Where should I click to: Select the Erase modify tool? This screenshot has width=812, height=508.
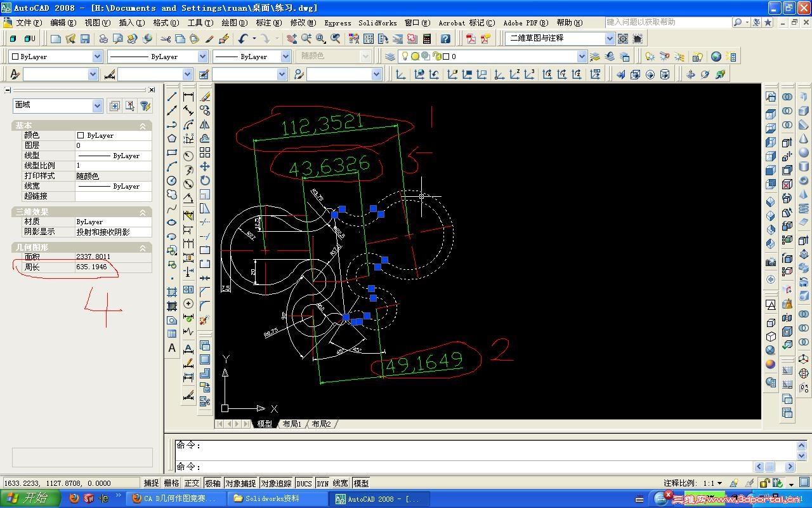[x=205, y=97]
